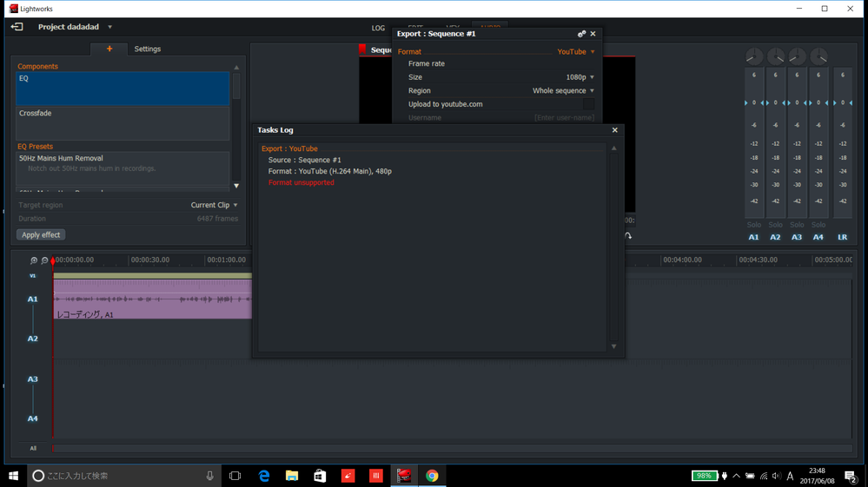Click the red sequence bookmark icon
The image size is (868, 487).
(x=362, y=49)
